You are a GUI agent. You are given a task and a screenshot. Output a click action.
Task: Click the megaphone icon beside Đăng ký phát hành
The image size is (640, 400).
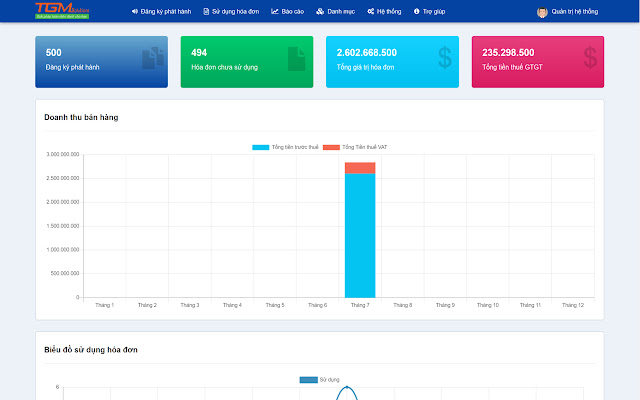[135, 11]
